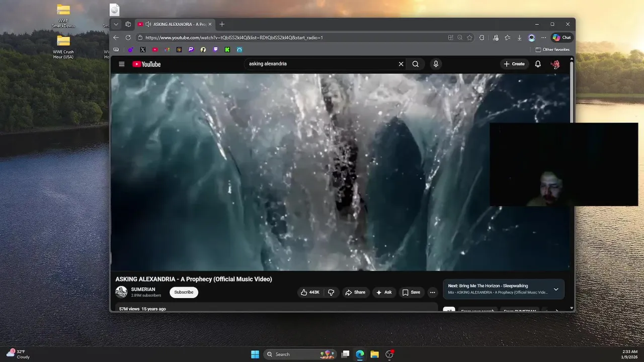The width and height of the screenshot is (644, 362).
Task: Go to YouTube home via logo
Action: [146, 64]
